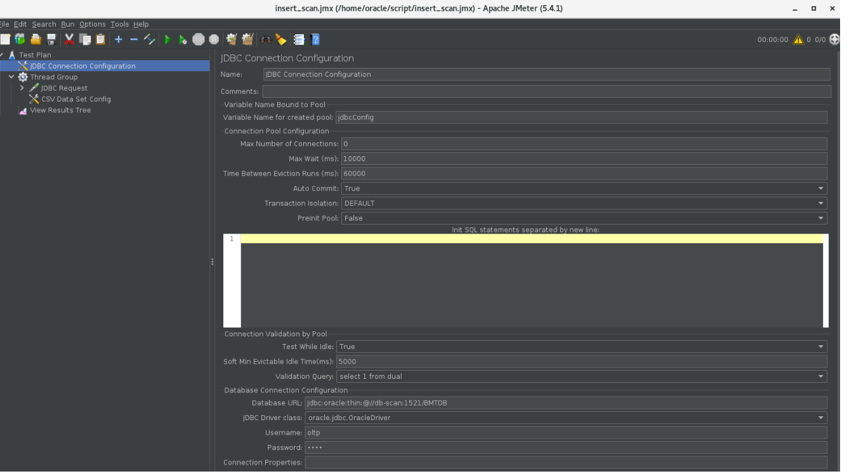Save the test plan with floppy icon
Screen dimensions: 868x476
tap(51, 39)
